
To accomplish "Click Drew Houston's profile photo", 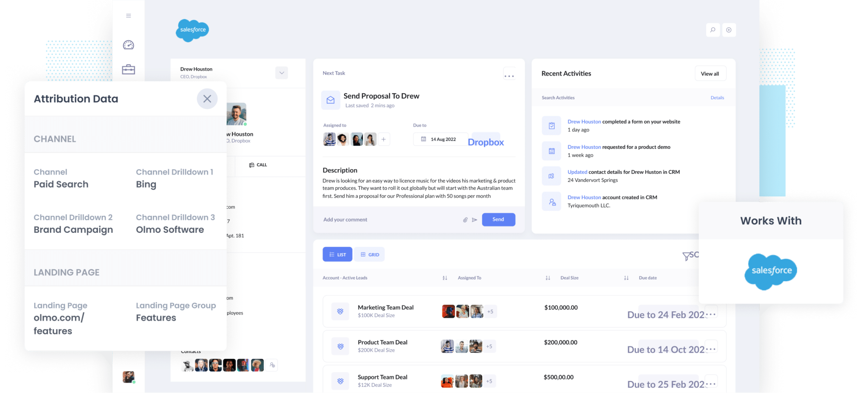I will pos(236,114).
